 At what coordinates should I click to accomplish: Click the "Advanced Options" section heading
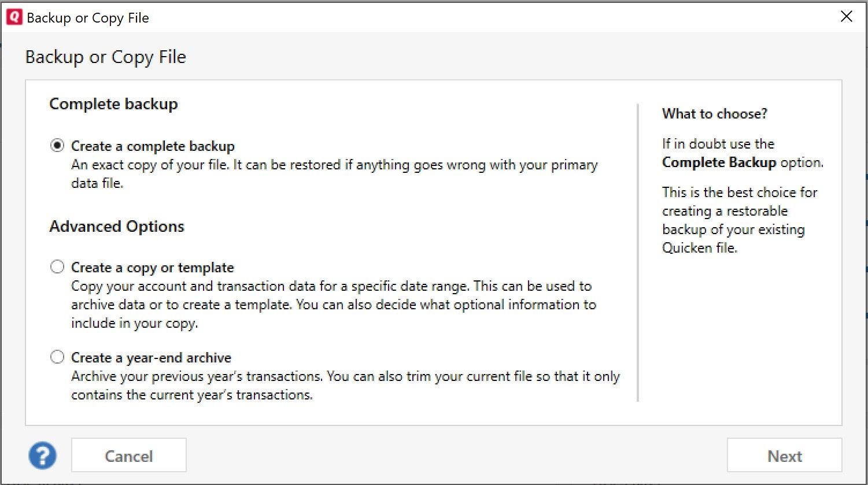117,226
